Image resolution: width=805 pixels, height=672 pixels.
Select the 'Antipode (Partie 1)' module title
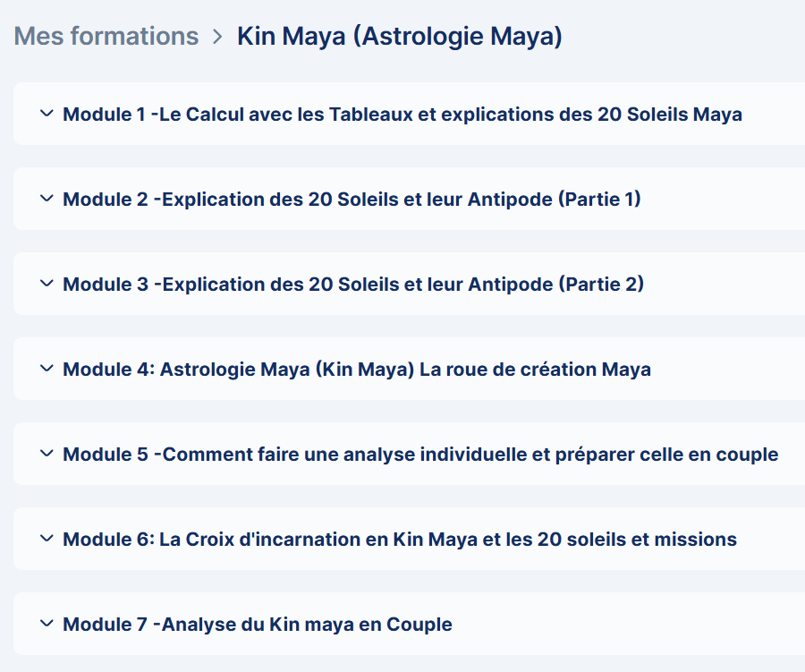(x=352, y=200)
